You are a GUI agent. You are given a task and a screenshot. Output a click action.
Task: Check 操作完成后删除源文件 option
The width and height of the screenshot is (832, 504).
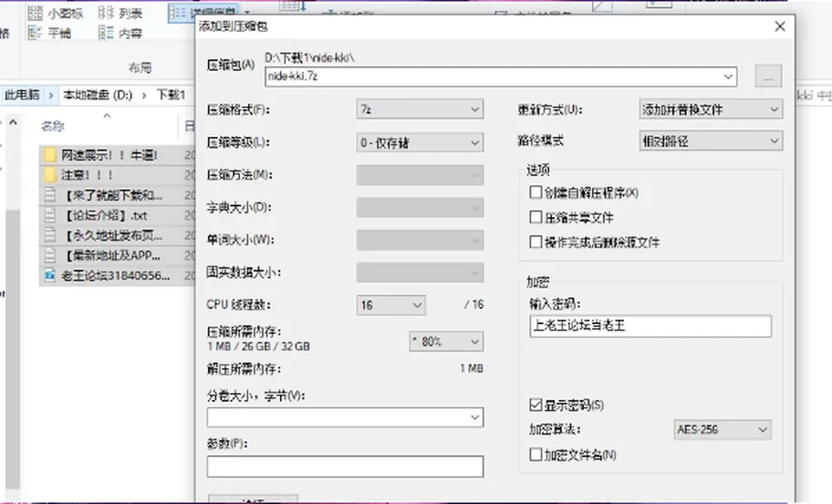point(536,242)
